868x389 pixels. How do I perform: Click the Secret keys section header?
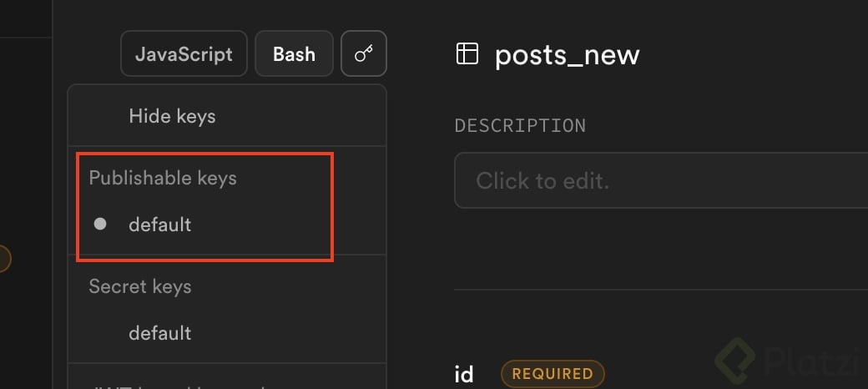pyautogui.click(x=140, y=286)
